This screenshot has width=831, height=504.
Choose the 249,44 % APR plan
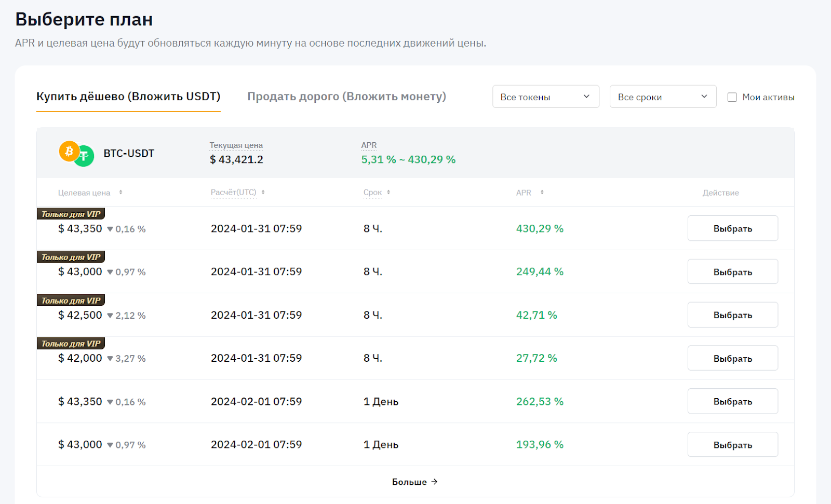tap(732, 272)
